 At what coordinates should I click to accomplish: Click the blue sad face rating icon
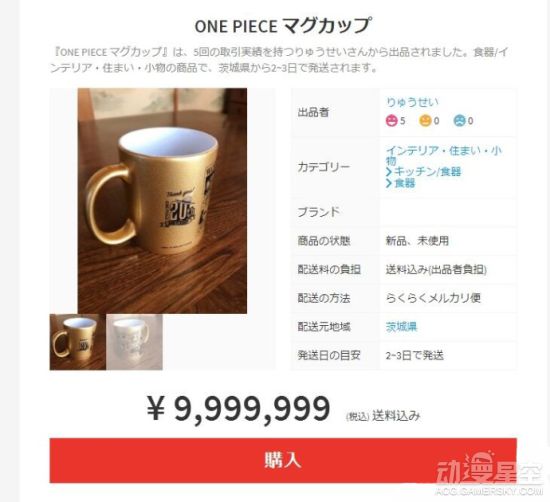[x=459, y=121]
